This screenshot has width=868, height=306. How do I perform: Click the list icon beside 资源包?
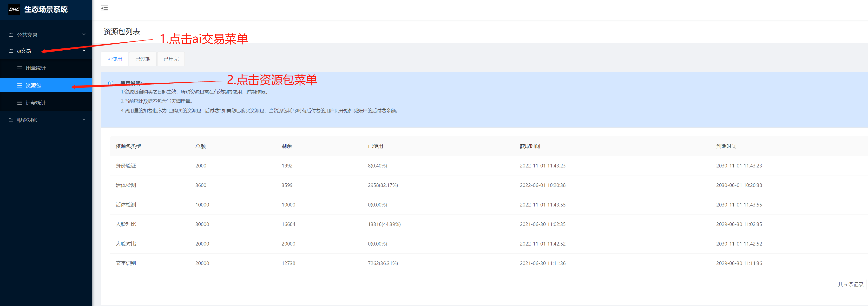click(20, 86)
